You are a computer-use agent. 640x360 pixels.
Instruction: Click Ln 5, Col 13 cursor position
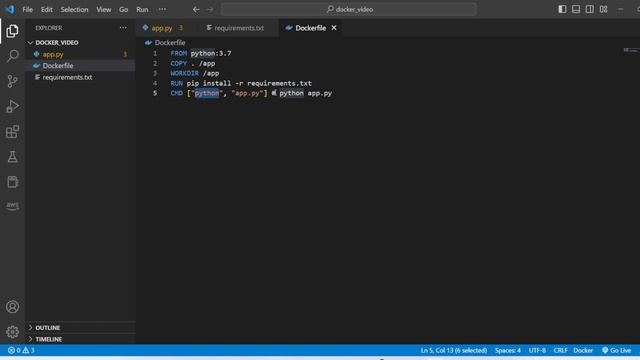click(453, 350)
